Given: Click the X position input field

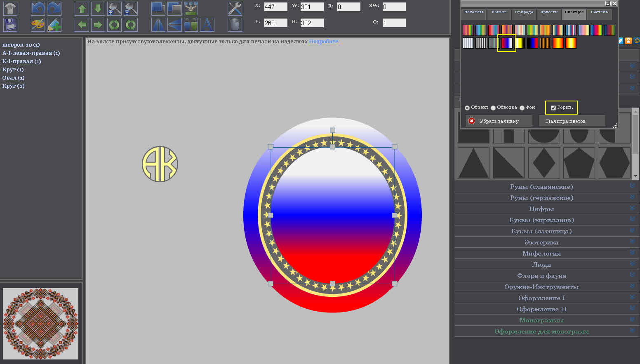Looking at the screenshot, I should click(275, 7).
